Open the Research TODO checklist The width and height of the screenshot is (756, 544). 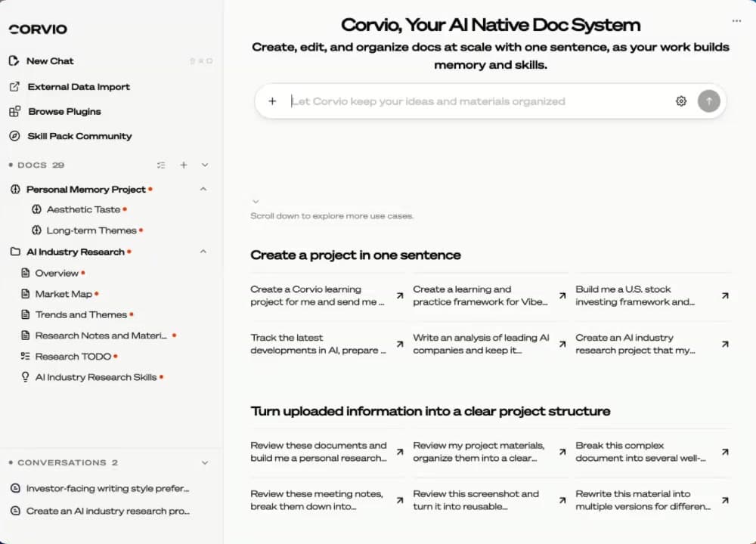click(74, 356)
